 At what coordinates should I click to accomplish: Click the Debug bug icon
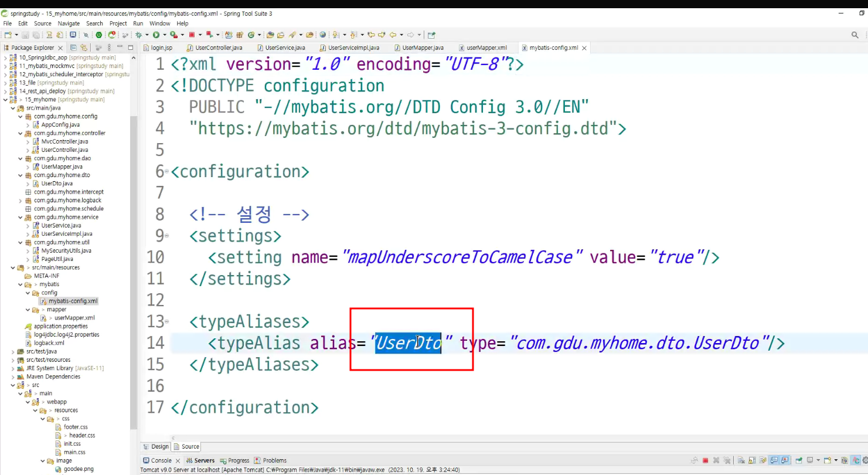click(x=138, y=35)
